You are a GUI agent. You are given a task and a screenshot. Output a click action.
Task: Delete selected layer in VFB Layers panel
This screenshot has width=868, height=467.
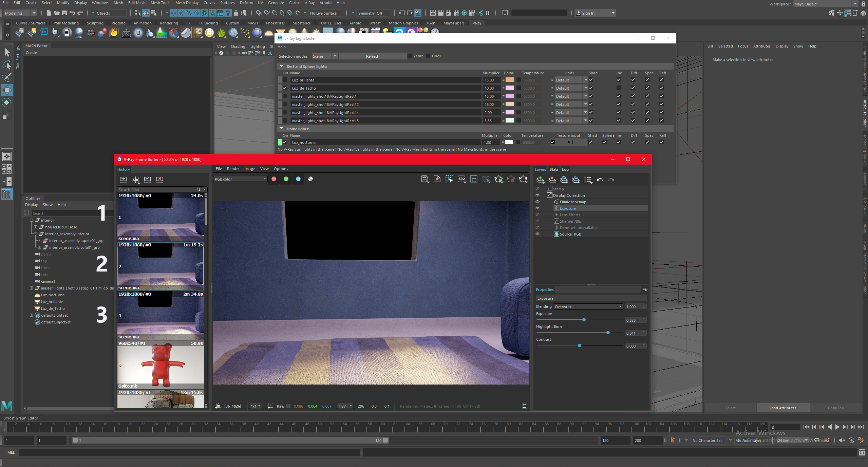(x=552, y=180)
